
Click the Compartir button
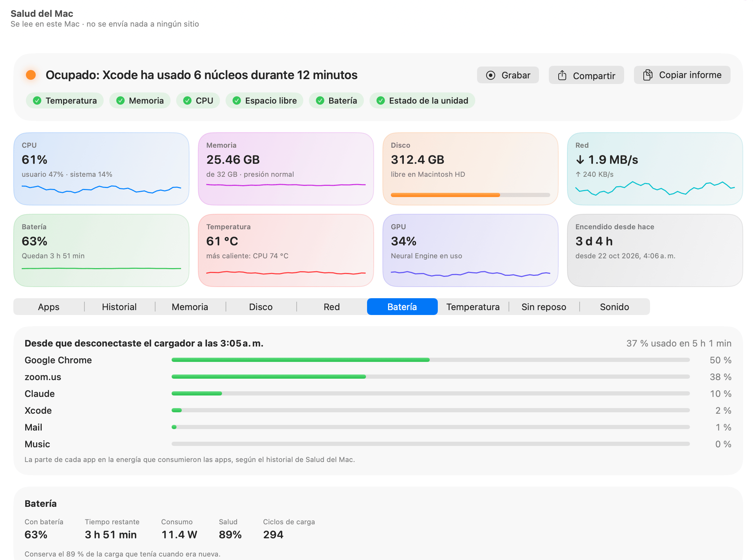click(586, 75)
